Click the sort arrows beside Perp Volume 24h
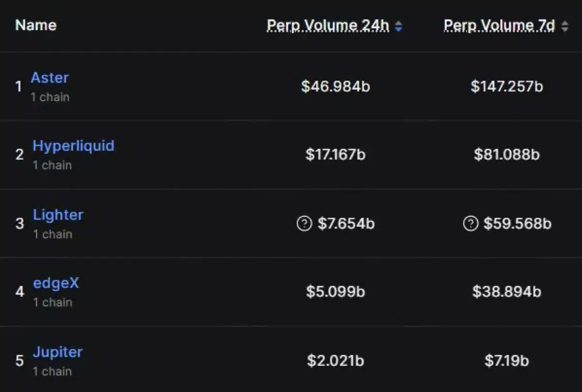 coord(398,26)
